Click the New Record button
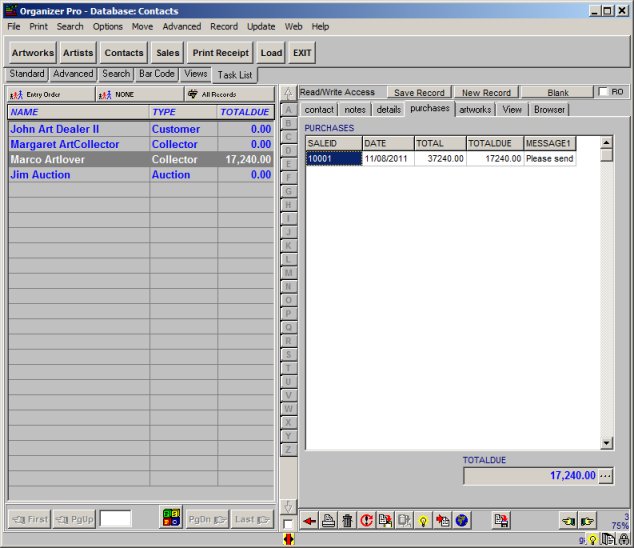Viewport: 634px width, 548px height. [486, 93]
